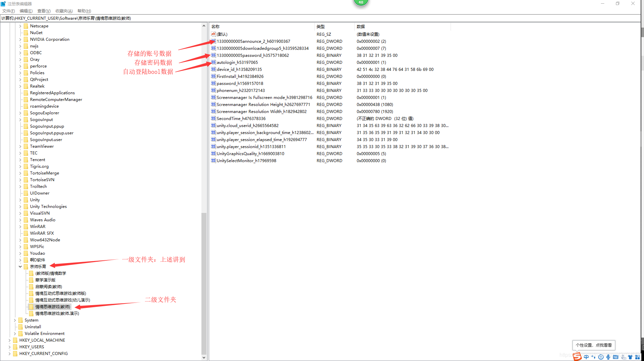Screen dimensions: 644x361
Task: Select the TeamViewer folder icon
Action: [x=26, y=146]
